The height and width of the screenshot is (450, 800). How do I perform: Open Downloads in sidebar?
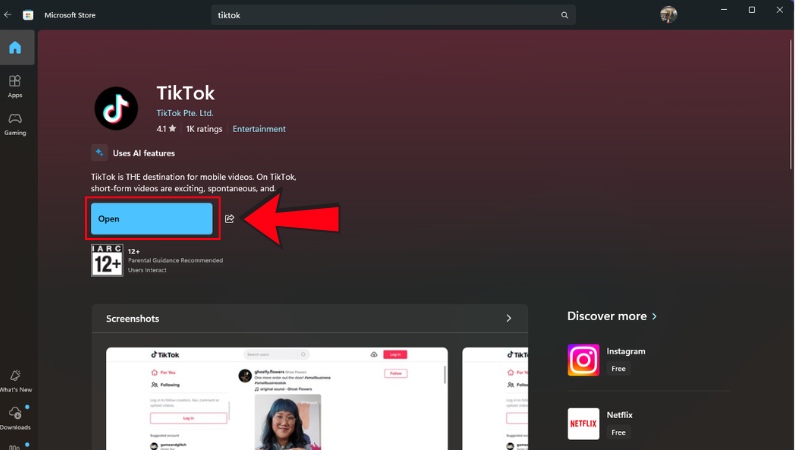(x=15, y=418)
